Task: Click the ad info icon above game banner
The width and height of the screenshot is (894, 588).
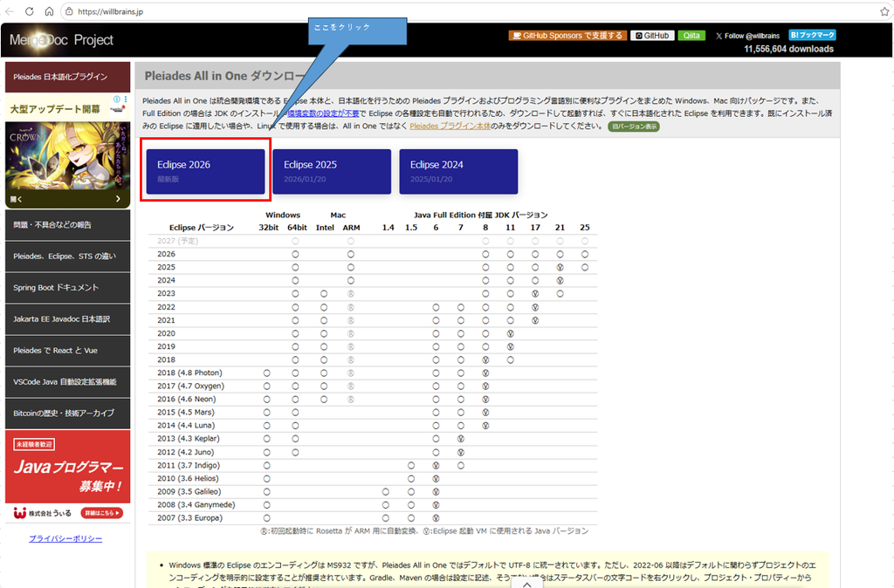Action: 116,99
